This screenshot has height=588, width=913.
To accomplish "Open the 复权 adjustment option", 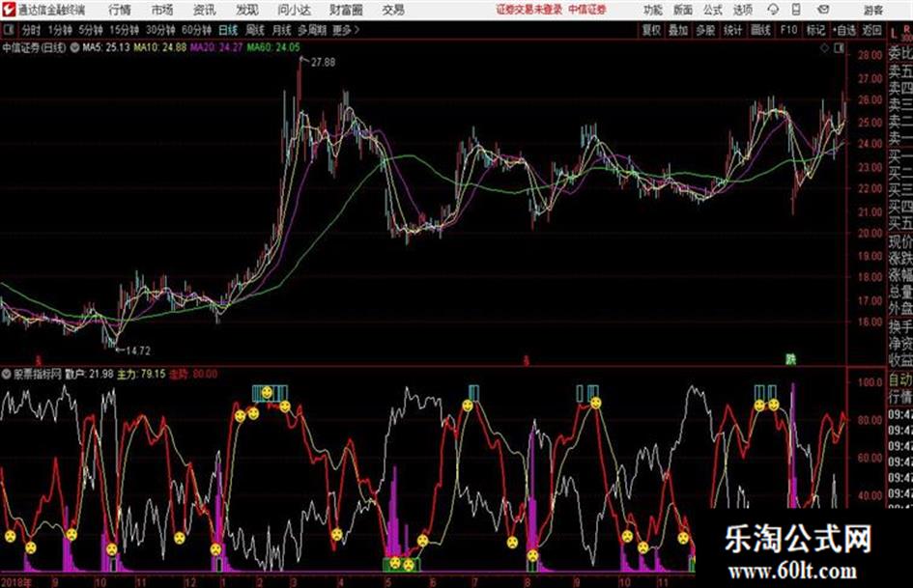I will pyautogui.click(x=651, y=30).
